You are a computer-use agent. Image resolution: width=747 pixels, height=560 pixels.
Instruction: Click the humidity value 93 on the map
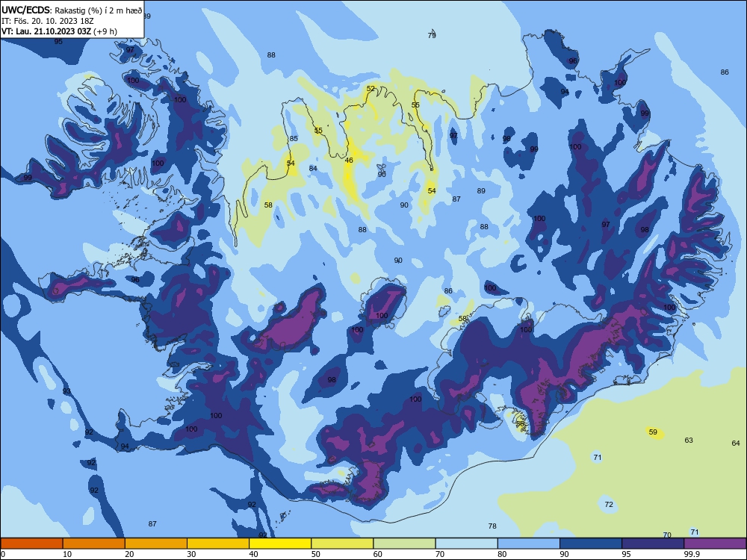click(66, 391)
